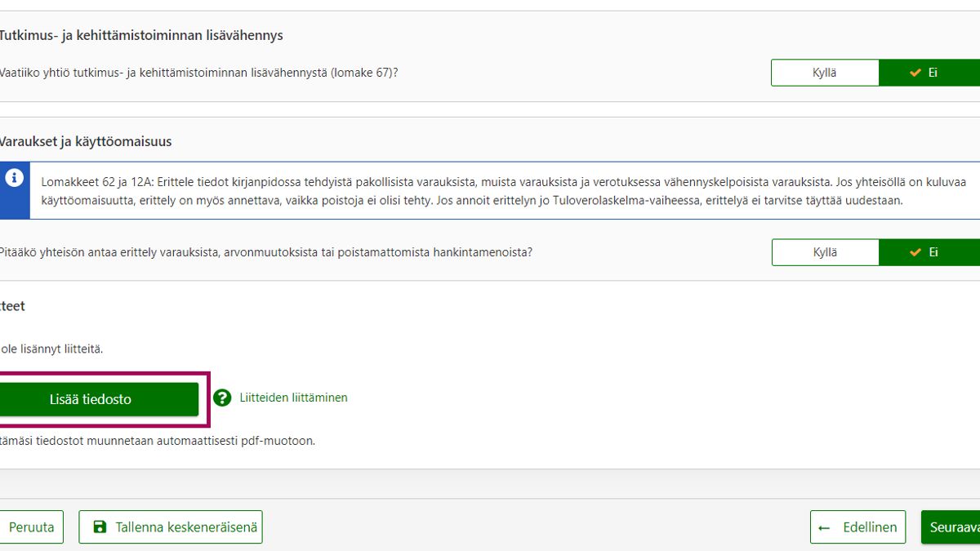Click the erittely varauksista question text
The height and width of the screenshot is (551, 980).
tap(265, 252)
